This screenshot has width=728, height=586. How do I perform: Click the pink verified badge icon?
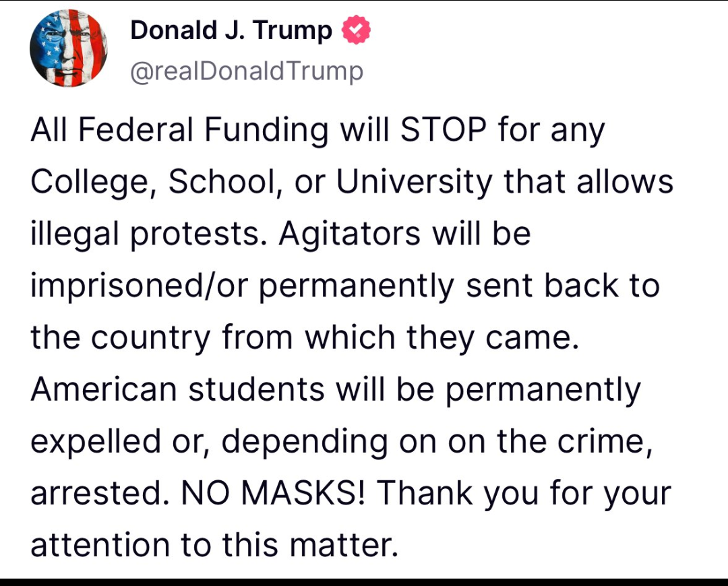(x=355, y=30)
